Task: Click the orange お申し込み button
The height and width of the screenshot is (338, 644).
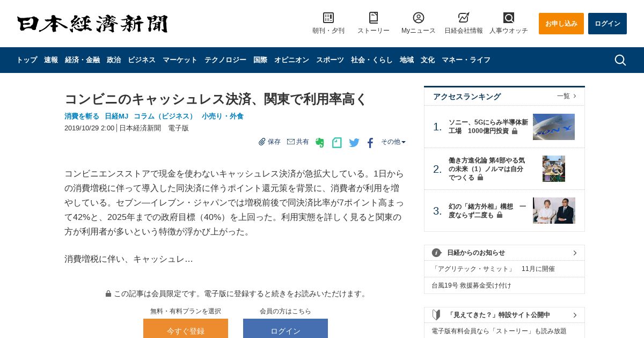Action: pos(561,24)
